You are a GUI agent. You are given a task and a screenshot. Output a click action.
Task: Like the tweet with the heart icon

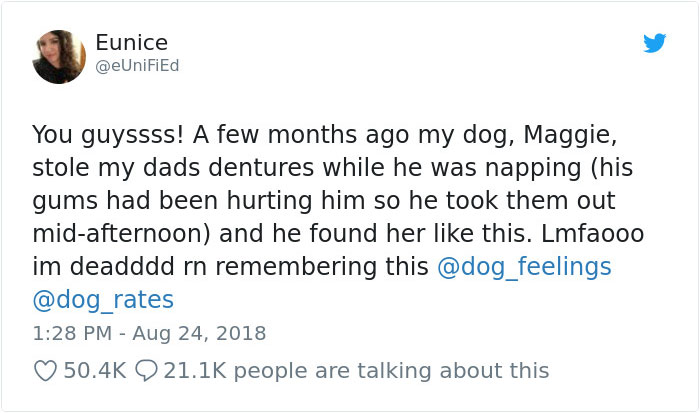44,371
